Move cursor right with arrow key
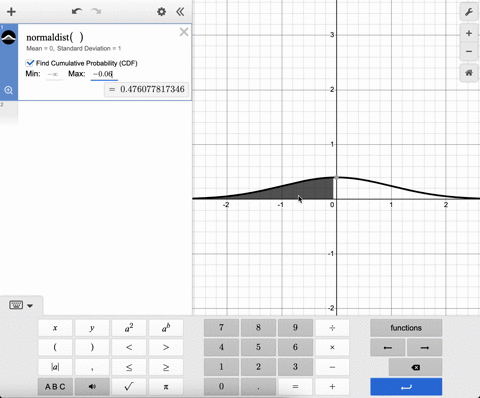Viewport: 480px width, 398px height. coord(425,347)
